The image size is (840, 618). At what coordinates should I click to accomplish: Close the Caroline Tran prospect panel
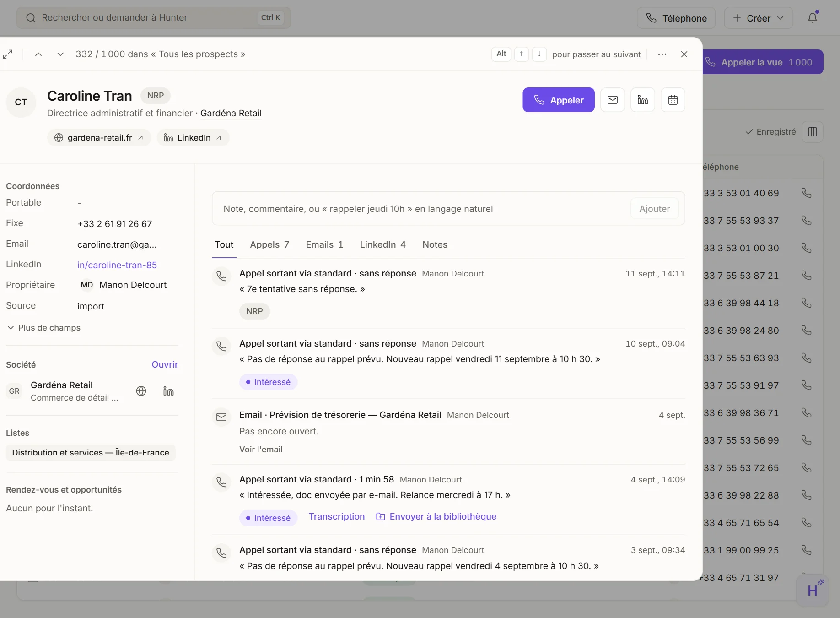pos(684,54)
